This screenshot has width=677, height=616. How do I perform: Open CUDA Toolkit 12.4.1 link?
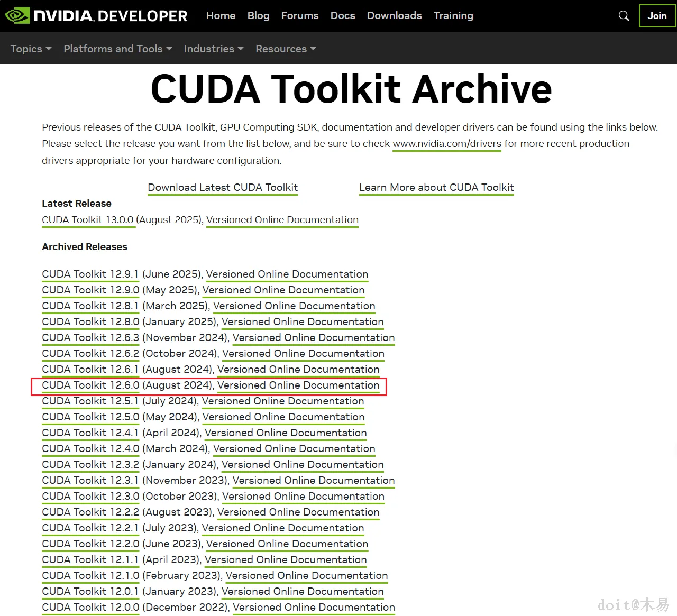click(90, 433)
